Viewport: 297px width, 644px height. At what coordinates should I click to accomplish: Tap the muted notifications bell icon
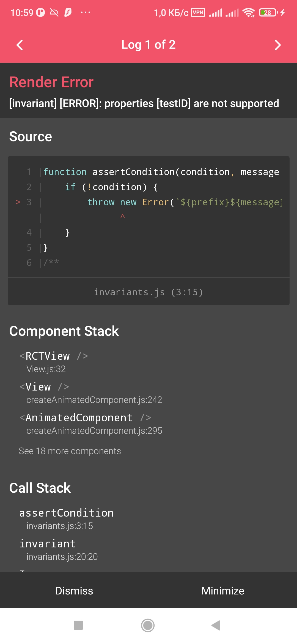[x=54, y=12]
